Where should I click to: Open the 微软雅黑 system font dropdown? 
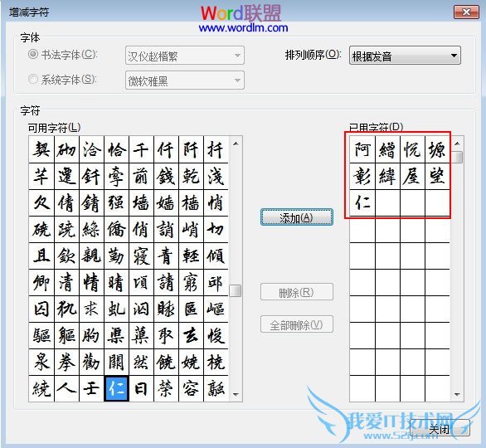(x=185, y=80)
